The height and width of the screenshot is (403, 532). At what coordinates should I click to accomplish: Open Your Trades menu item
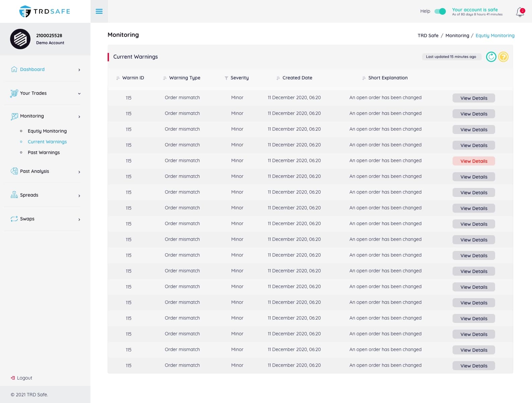(x=33, y=93)
